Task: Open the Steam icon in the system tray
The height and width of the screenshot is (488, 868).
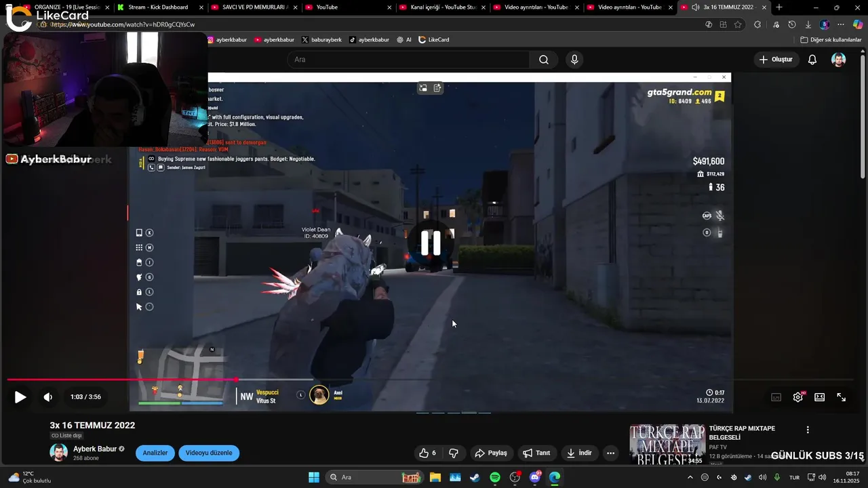Action: point(748,477)
